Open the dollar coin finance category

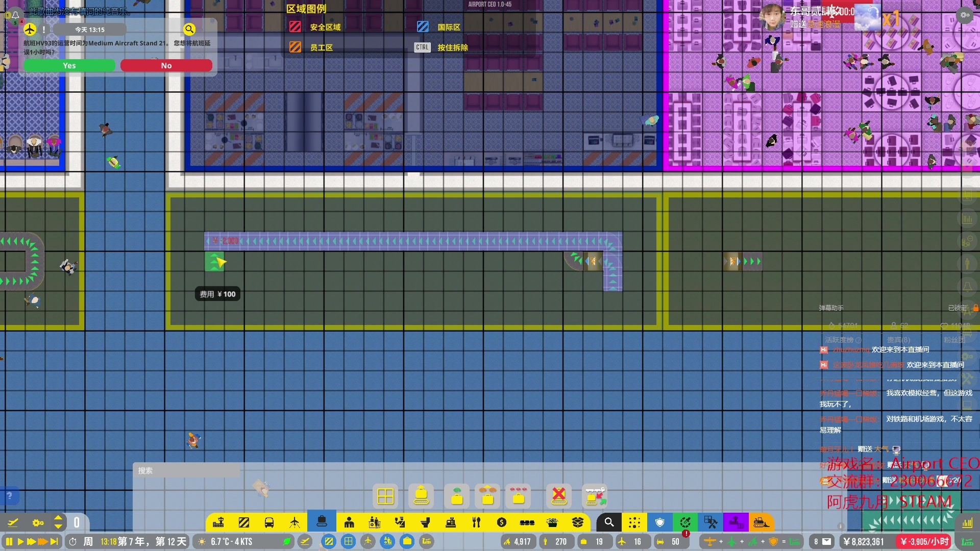[x=501, y=522]
